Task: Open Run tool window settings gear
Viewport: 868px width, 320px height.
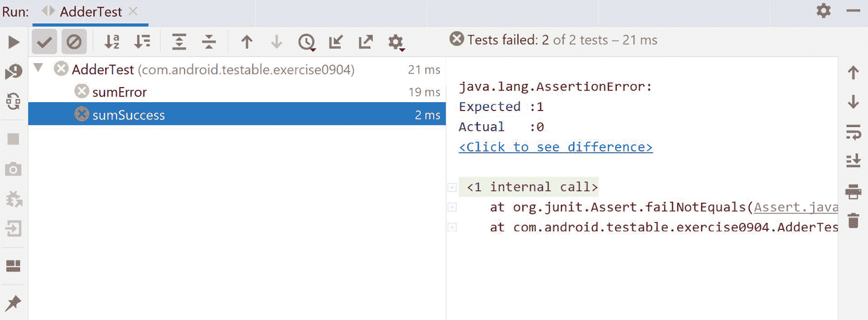Action: 824,10
